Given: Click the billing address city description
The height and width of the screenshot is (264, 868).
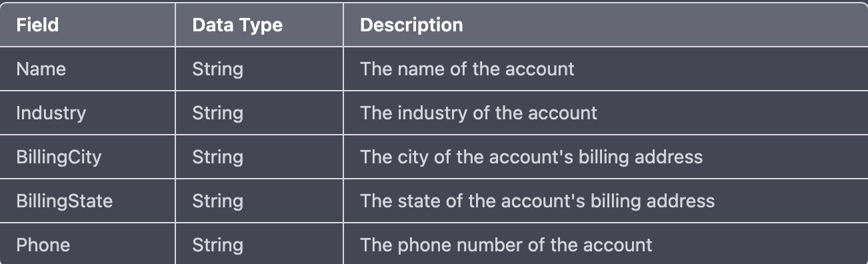Looking at the screenshot, I should tap(531, 157).
